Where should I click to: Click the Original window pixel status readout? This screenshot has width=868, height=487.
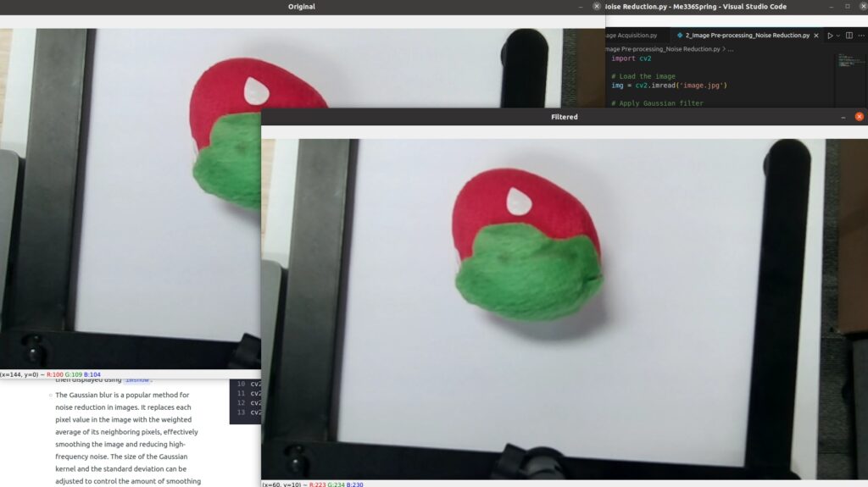point(50,374)
